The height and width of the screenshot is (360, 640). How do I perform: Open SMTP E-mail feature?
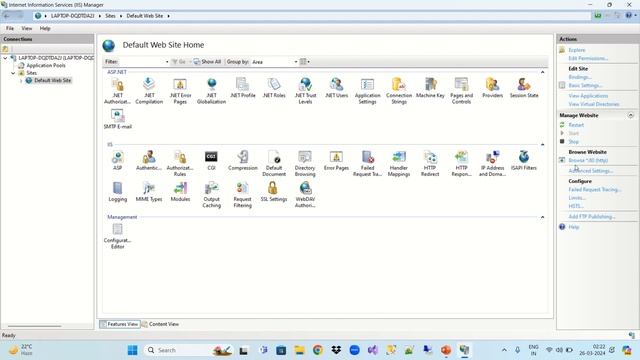(x=118, y=119)
